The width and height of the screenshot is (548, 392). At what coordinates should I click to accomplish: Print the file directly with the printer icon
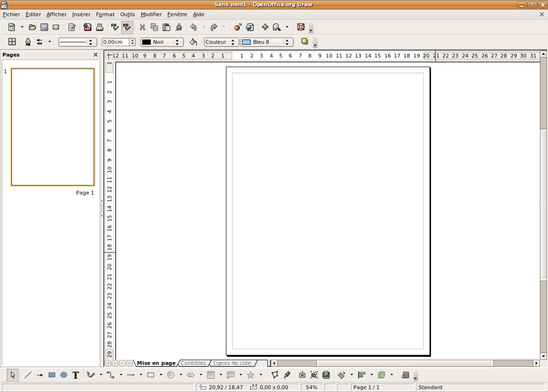coord(100,27)
